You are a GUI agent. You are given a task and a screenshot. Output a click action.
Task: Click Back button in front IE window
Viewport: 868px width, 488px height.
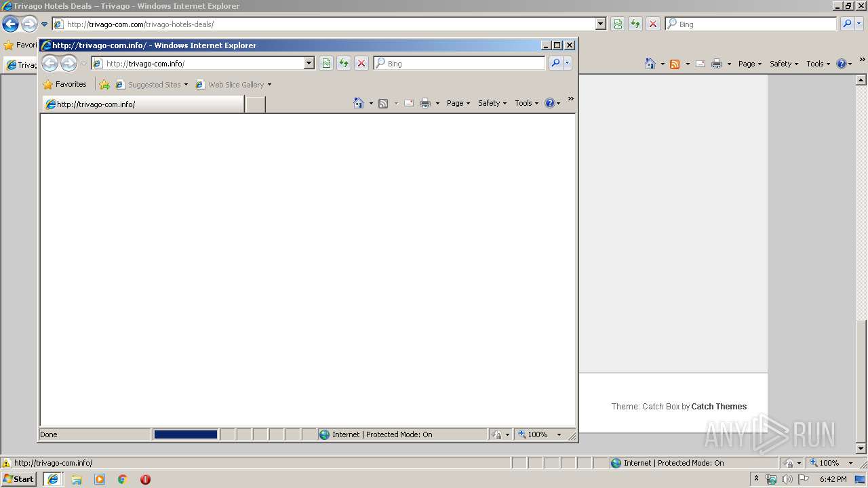point(50,64)
